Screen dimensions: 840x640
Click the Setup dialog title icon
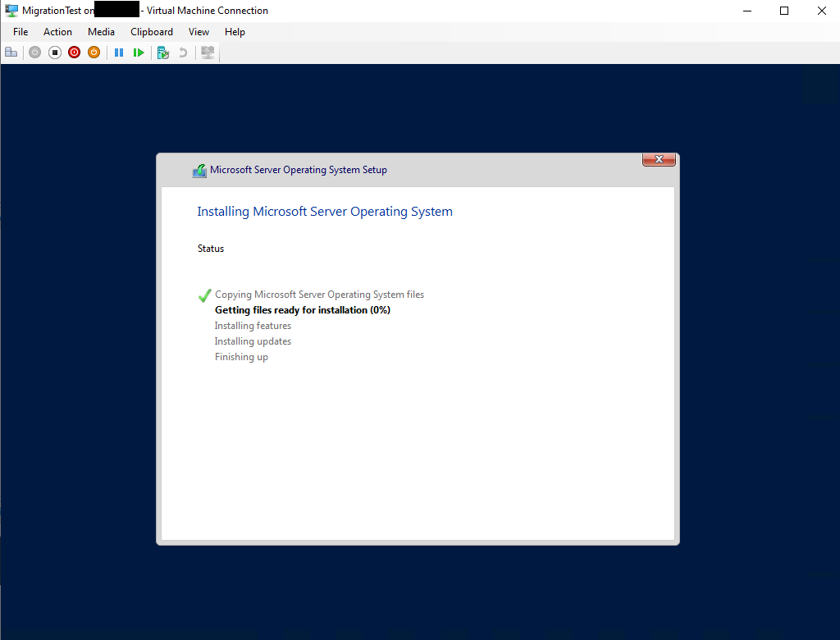click(x=199, y=171)
